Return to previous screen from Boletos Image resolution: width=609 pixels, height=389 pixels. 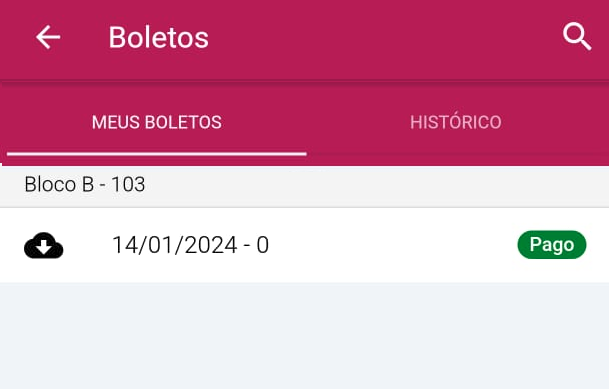[x=48, y=37]
